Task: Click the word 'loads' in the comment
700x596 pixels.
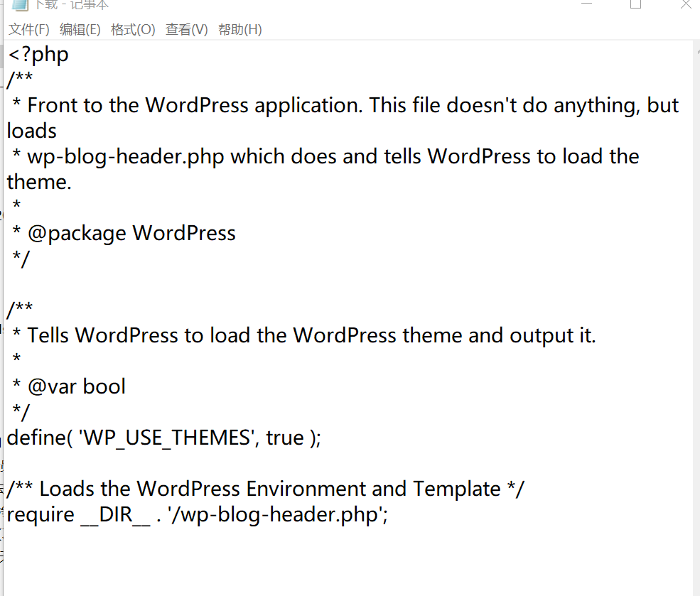Action: click(32, 131)
